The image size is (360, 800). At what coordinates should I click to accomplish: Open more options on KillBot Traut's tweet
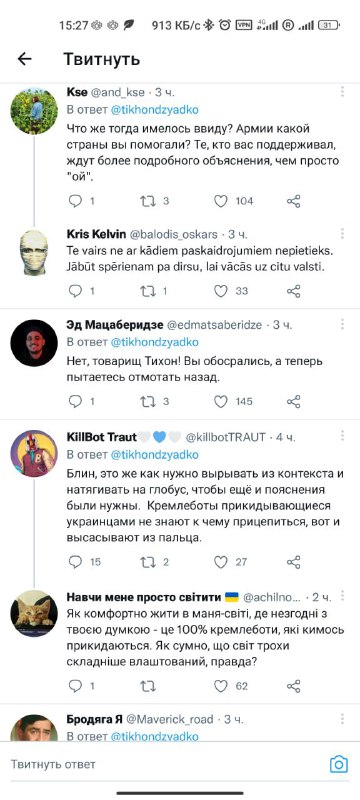pyautogui.click(x=342, y=436)
